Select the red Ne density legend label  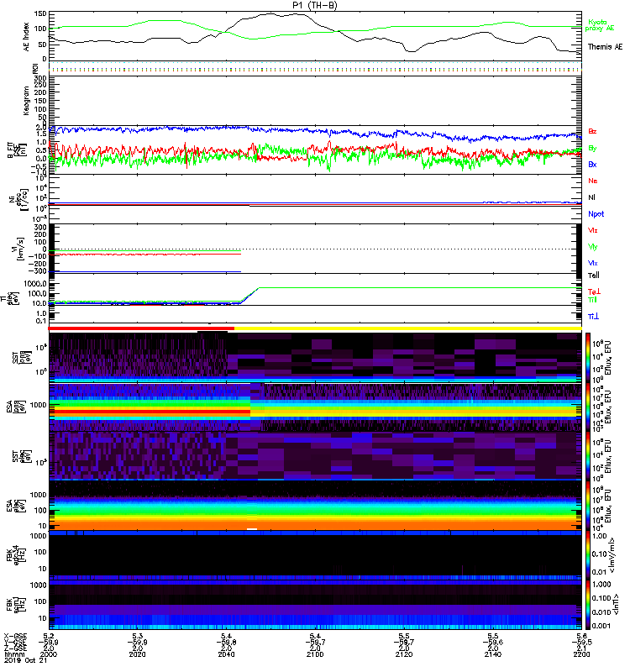592,181
